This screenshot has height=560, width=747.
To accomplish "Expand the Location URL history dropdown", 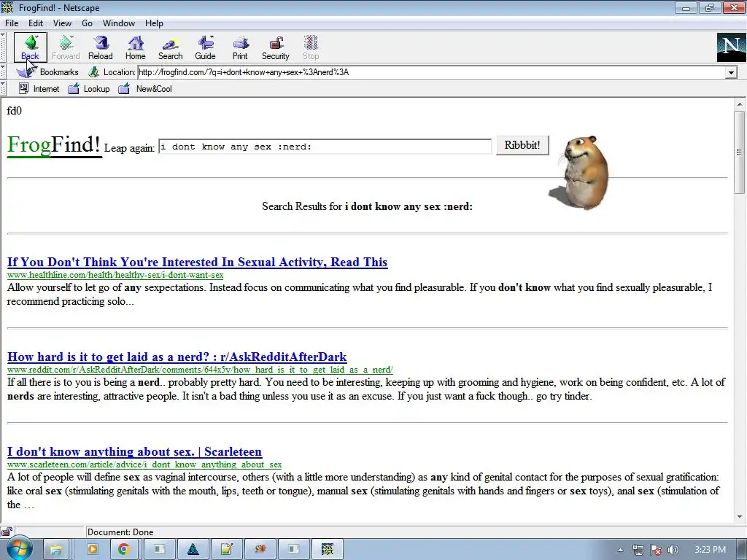I will tap(731, 72).
